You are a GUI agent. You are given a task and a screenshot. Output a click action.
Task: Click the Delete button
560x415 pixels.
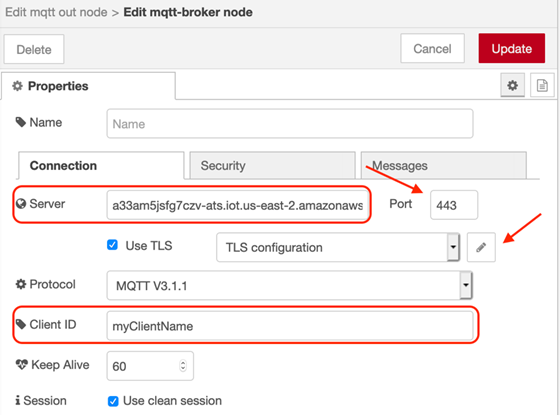pos(34,49)
